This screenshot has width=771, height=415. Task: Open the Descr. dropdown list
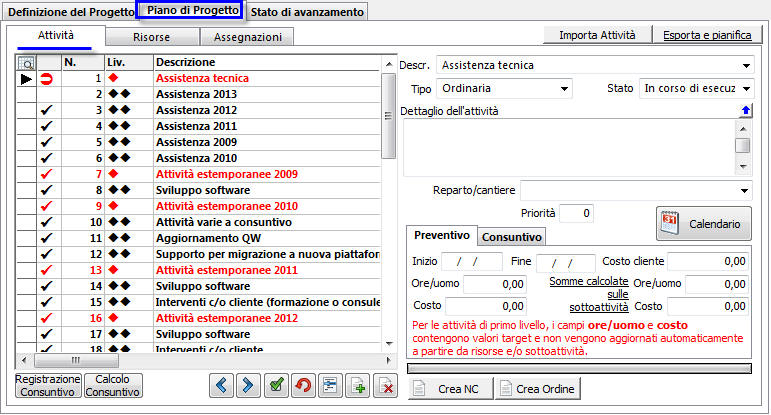[745, 66]
